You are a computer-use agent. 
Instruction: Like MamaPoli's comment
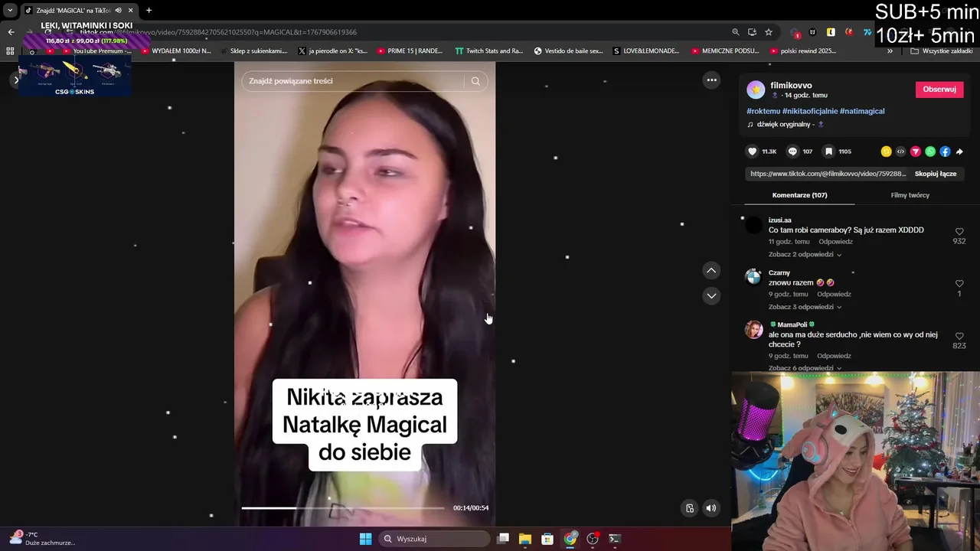[x=959, y=336]
